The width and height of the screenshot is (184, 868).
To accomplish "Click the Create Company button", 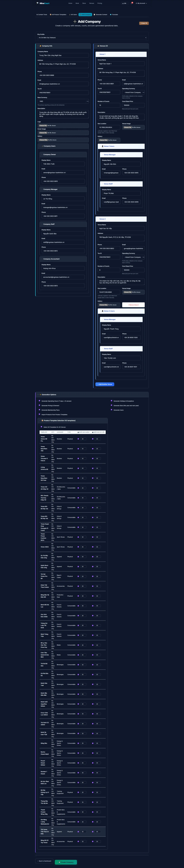I will (x=66, y=862).
